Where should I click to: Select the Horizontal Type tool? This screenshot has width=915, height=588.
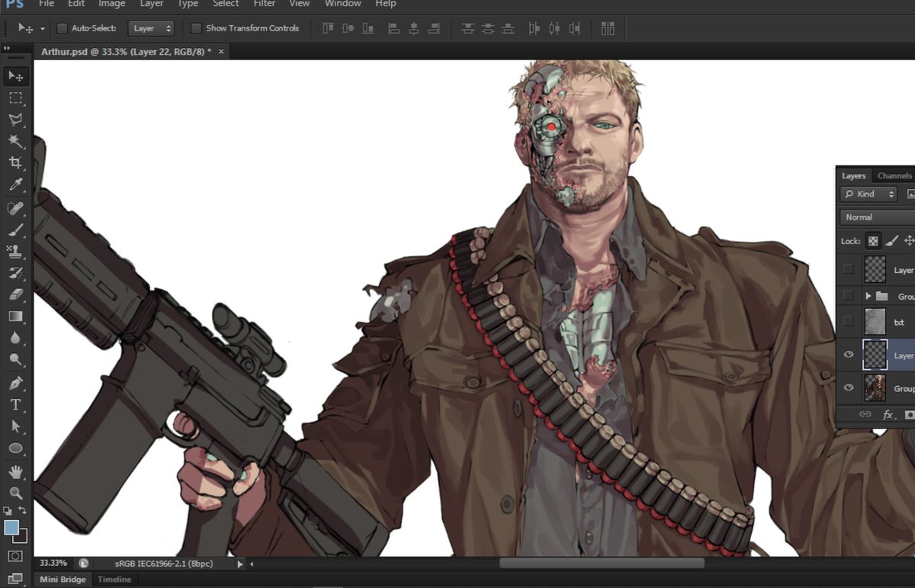click(15, 404)
